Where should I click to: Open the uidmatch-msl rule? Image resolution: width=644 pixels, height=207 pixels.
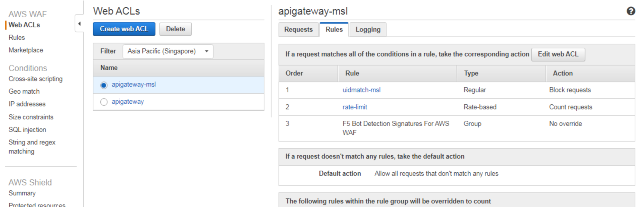point(361,90)
